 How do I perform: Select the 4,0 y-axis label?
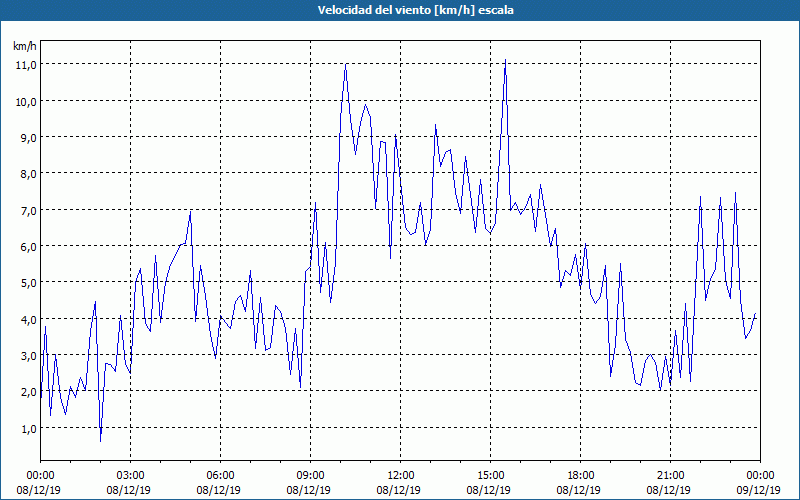pos(28,319)
